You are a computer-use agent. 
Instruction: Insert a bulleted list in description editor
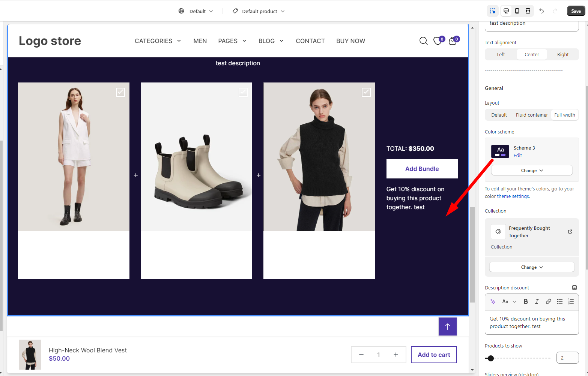point(560,301)
